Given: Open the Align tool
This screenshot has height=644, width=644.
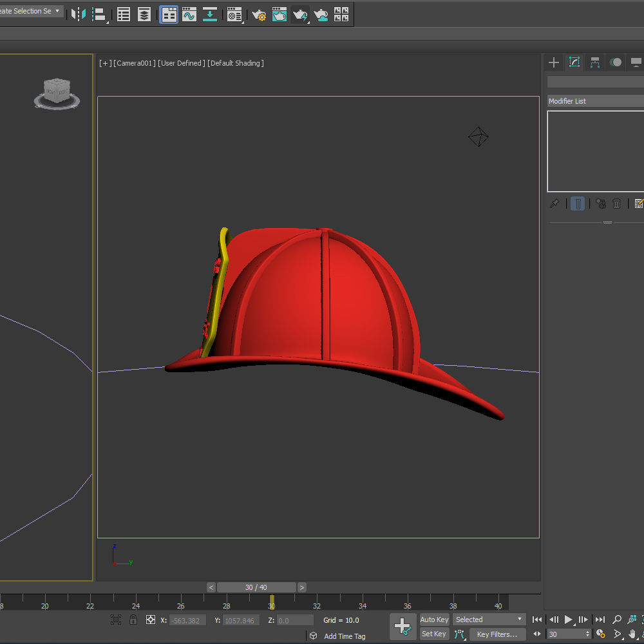Looking at the screenshot, I should coord(99,14).
